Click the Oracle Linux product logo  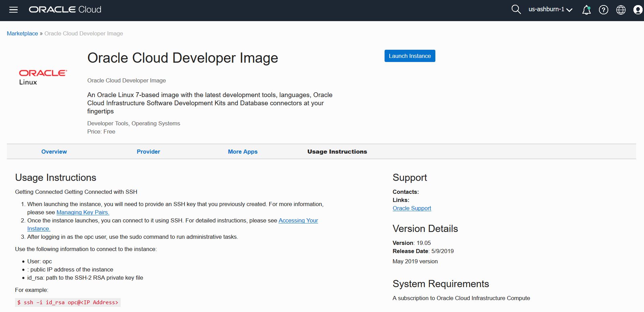pos(43,77)
